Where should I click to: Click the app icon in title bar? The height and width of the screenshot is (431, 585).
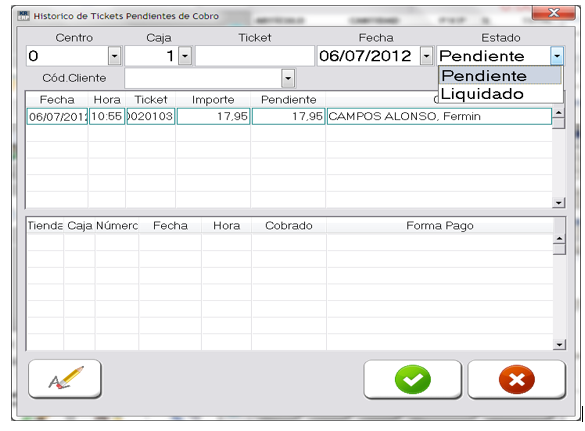click(23, 16)
